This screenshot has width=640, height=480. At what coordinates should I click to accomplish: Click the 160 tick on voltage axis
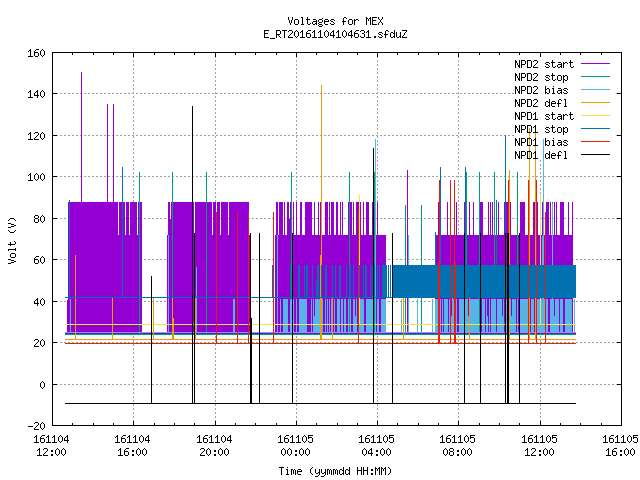pos(36,53)
